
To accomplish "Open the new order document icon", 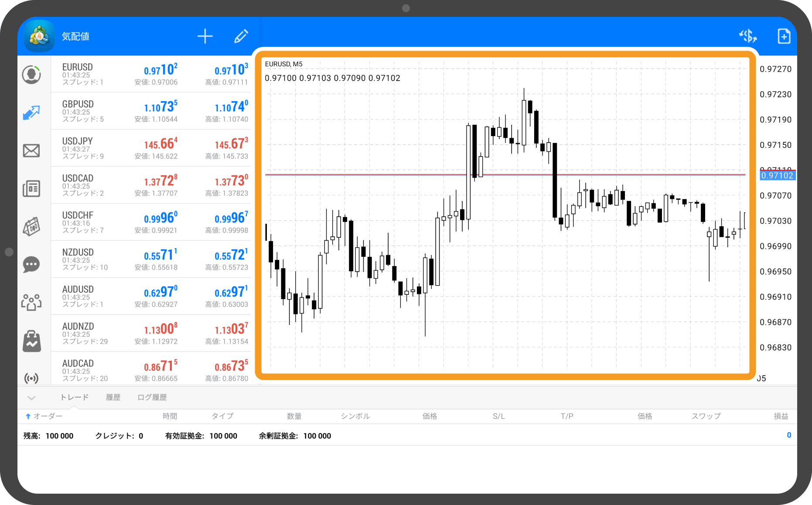I will point(784,36).
